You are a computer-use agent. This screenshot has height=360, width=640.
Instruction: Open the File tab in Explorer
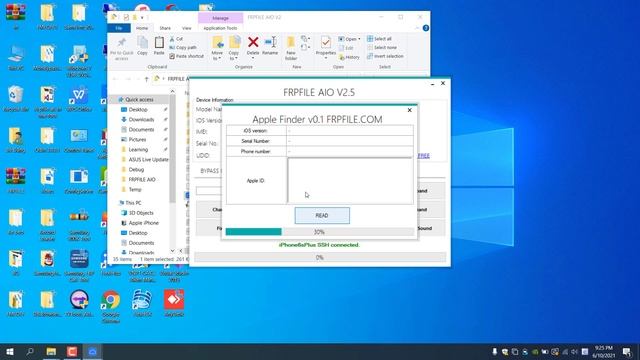point(119,28)
